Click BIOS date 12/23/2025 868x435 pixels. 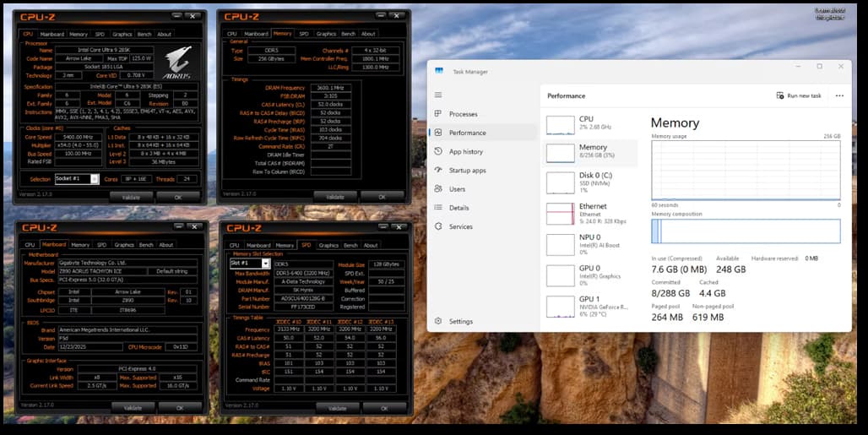(90, 347)
